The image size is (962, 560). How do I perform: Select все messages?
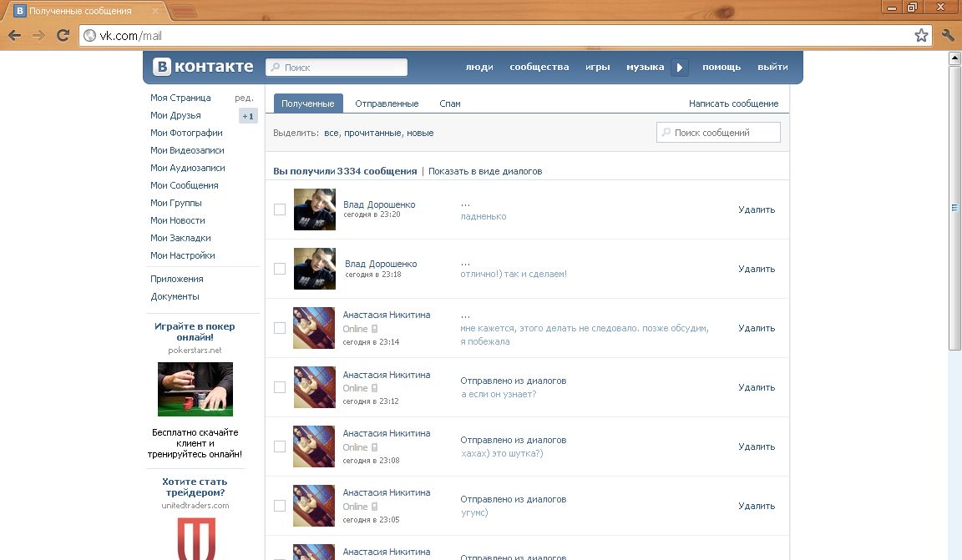point(332,133)
